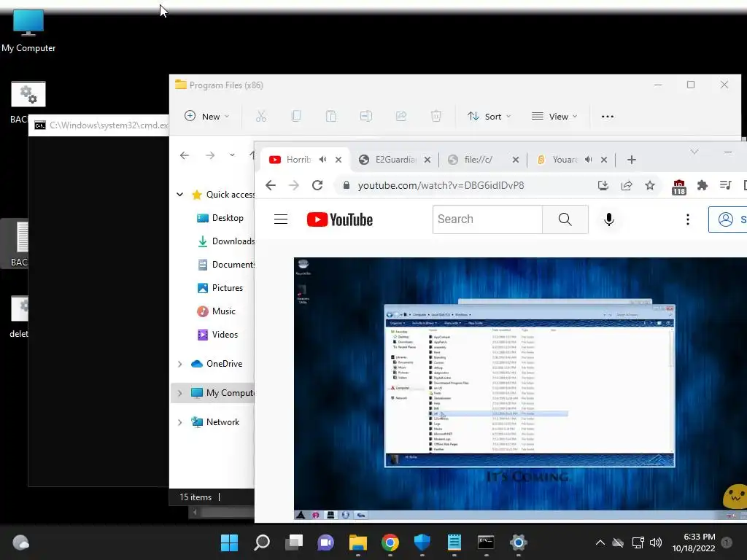
Task: Mute the Horrib YouTube tab audio
Action: (x=323, y=160)
